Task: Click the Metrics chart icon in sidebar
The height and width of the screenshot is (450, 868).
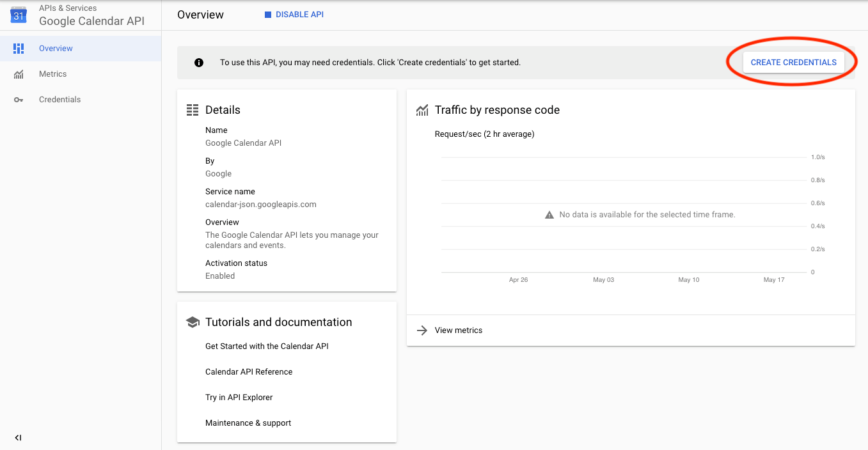Action: pyautogui.click(x=19, y=74)
